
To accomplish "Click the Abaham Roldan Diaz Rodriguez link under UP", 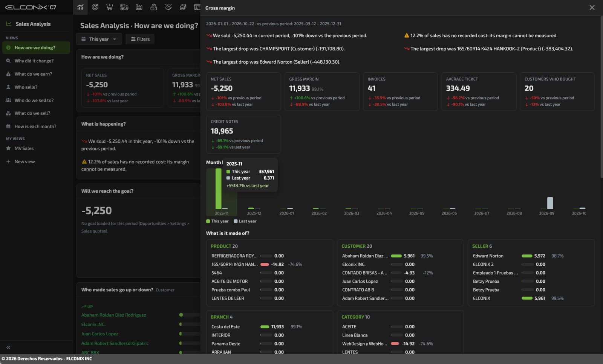I will [114, 315].
